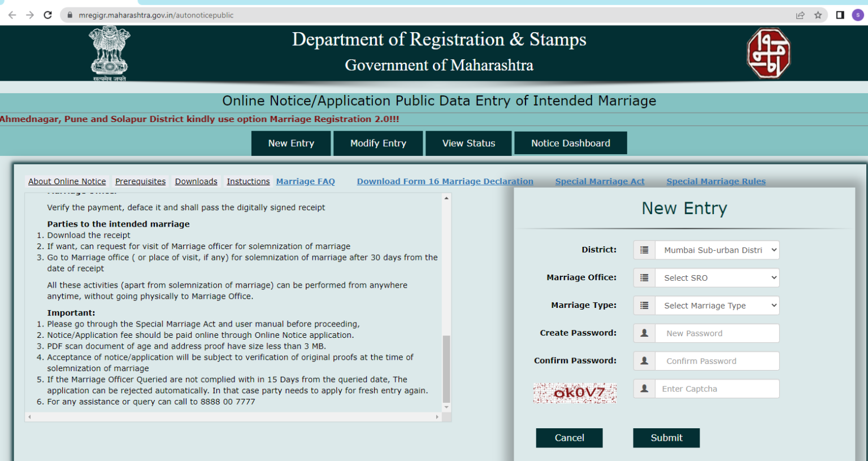The width and height of the screenshot is (868, 461).
Task: Submit the New Entry form
Action: coord(666,437)
